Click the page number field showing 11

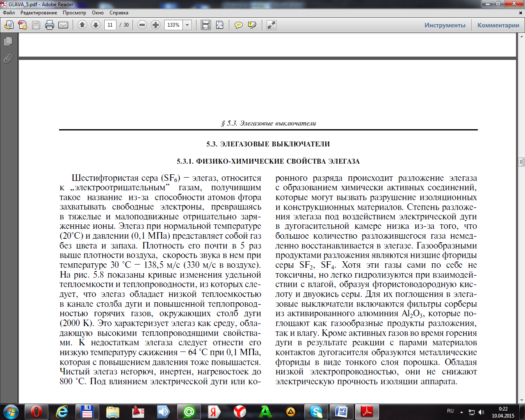[x=110, y=25]
